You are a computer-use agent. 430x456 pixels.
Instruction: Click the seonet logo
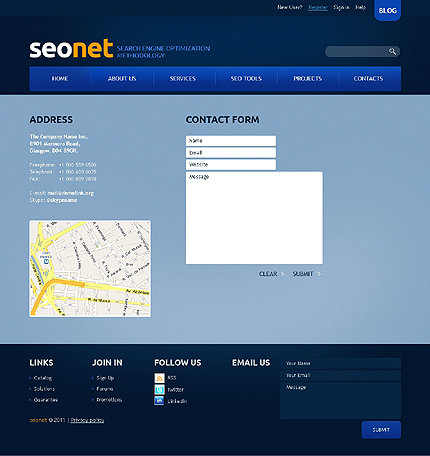point(71,49)
